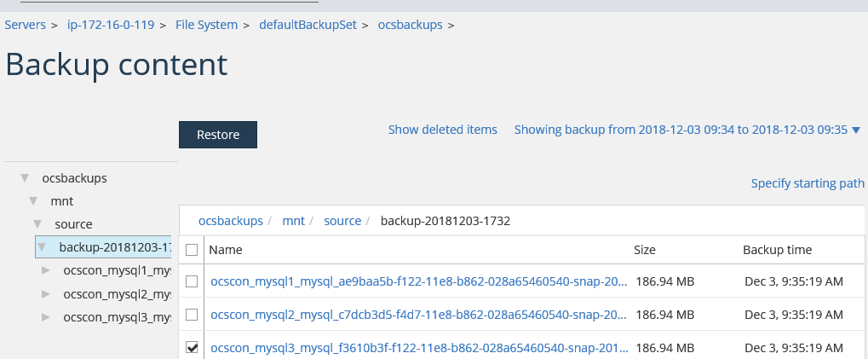Collapse the source folder arrow
The image size is (868, 359).
38,224
